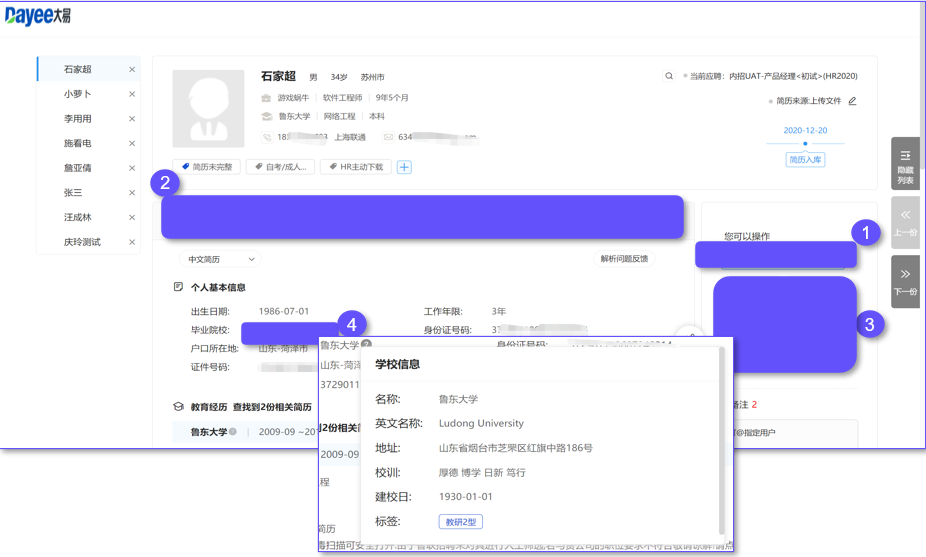The image size is (926, 557).
Task: Close the 詹亚倩 candidate tab
Action: tap(132, 168)
